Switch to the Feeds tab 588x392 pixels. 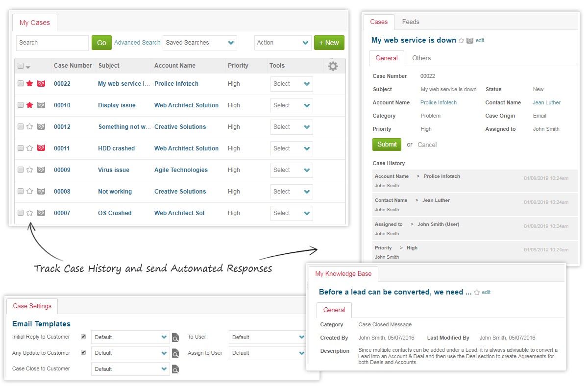(x=410, y=22)
